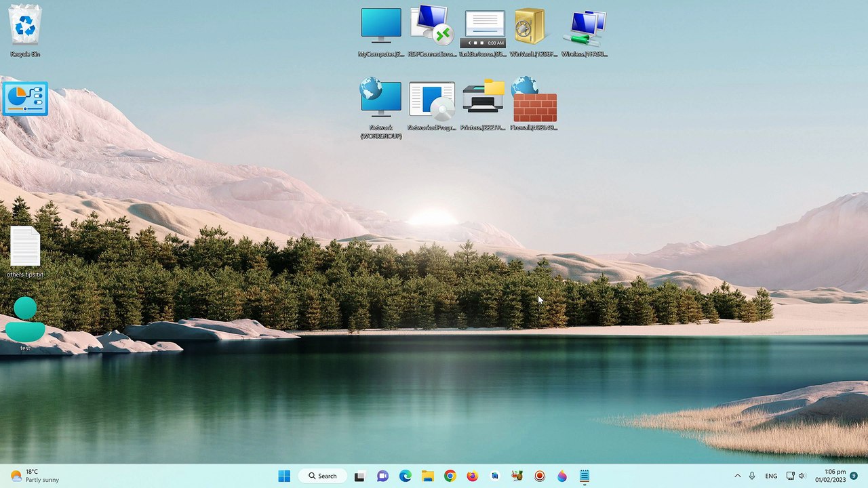The height and width of the screenshot is (488, 868).
Task: Click the volume speaker icon in tray
Action: [x=802, y=476]
